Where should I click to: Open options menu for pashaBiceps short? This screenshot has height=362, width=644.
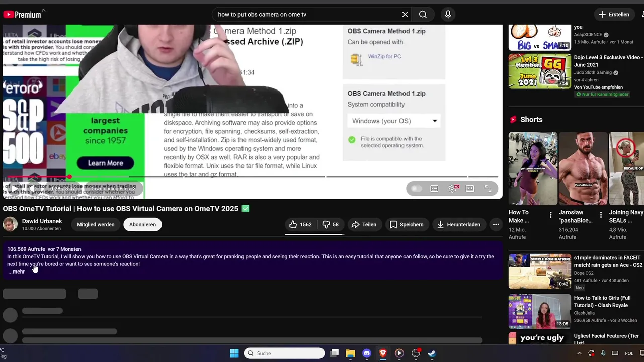(601, 215)
